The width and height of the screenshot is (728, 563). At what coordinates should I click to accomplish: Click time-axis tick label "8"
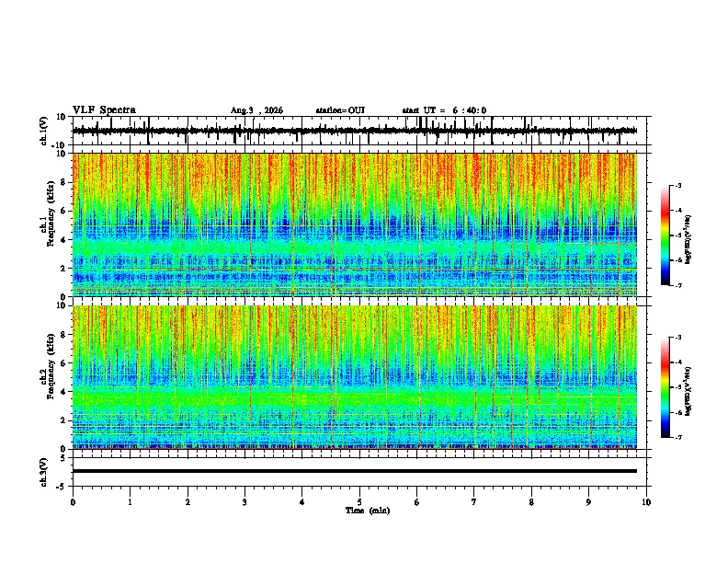(x=531, y=502)
